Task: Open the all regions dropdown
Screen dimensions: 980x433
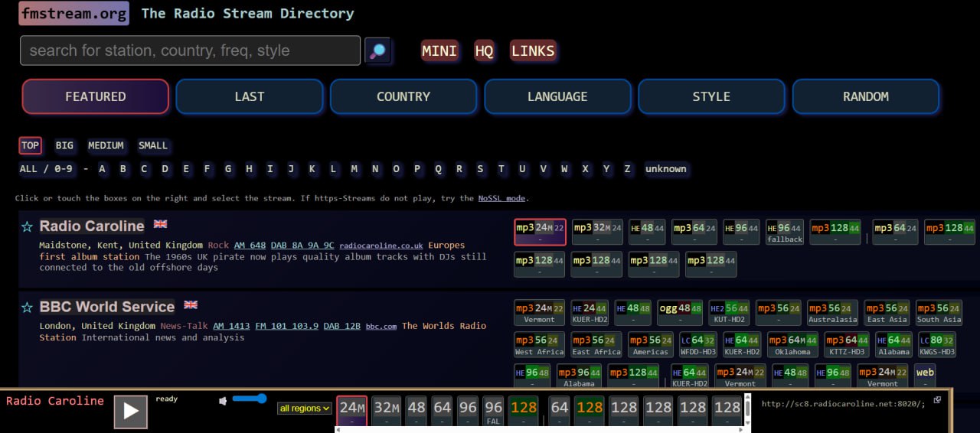Action: (305, 409)
